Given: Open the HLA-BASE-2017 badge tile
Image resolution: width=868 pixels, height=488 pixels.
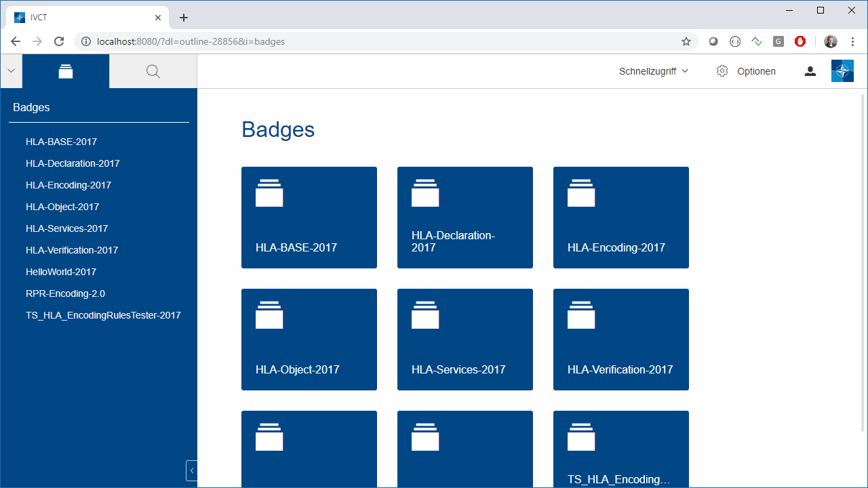Looking at the screenshot, I should click(x=309, y=218).
